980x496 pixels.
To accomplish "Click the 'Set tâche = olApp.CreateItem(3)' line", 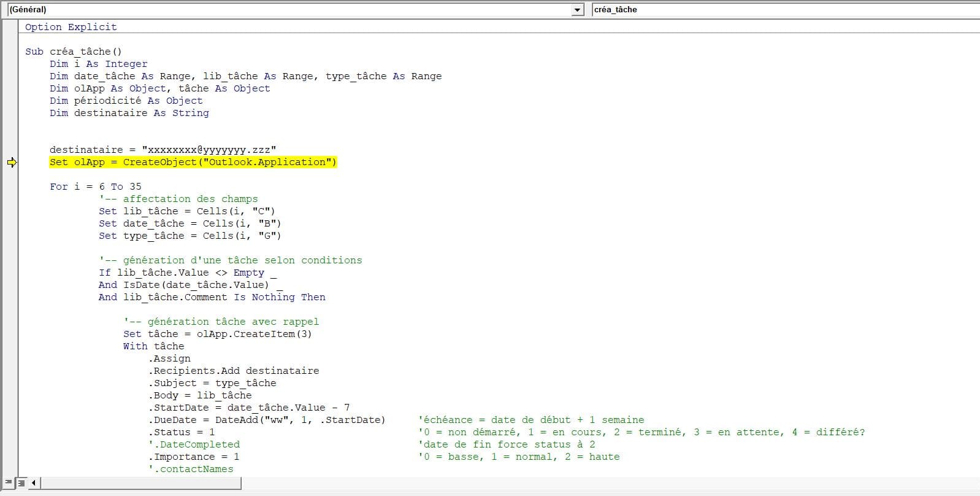I will (217, 334).
